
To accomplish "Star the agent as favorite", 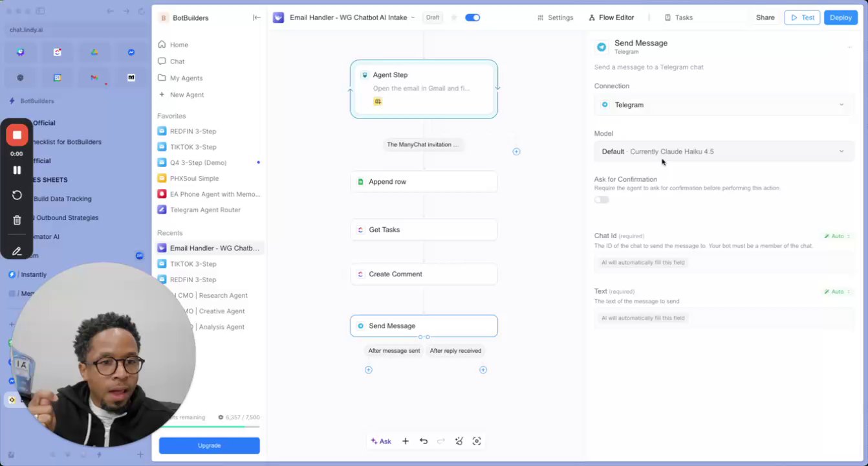I will tap(454, 17).
